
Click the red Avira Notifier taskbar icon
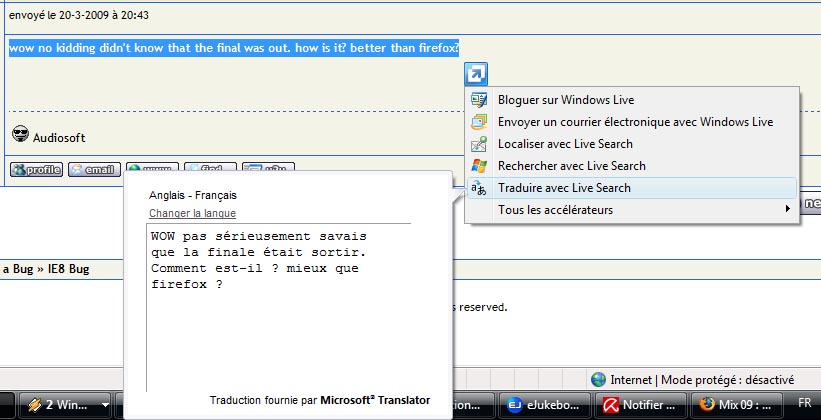(x=611, y=405)
